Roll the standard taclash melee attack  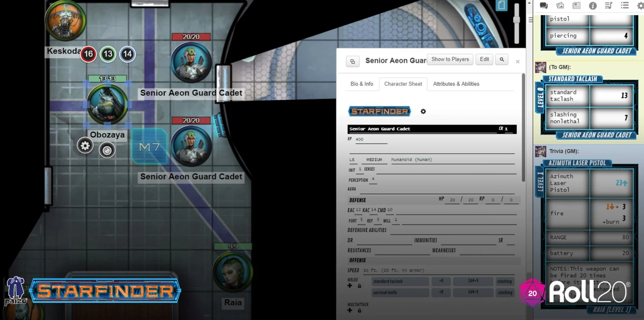(400, 281)
